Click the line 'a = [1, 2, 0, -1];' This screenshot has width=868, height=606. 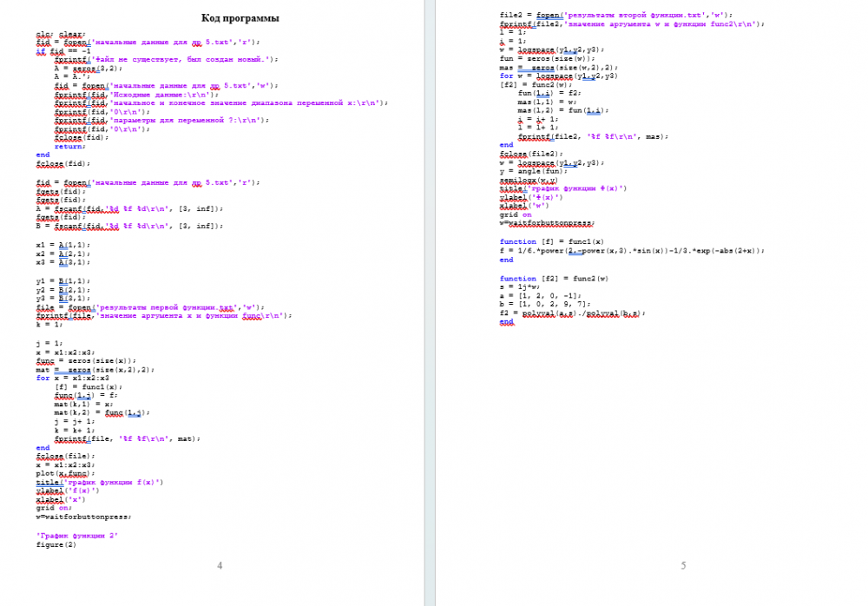tap(540, 296)
